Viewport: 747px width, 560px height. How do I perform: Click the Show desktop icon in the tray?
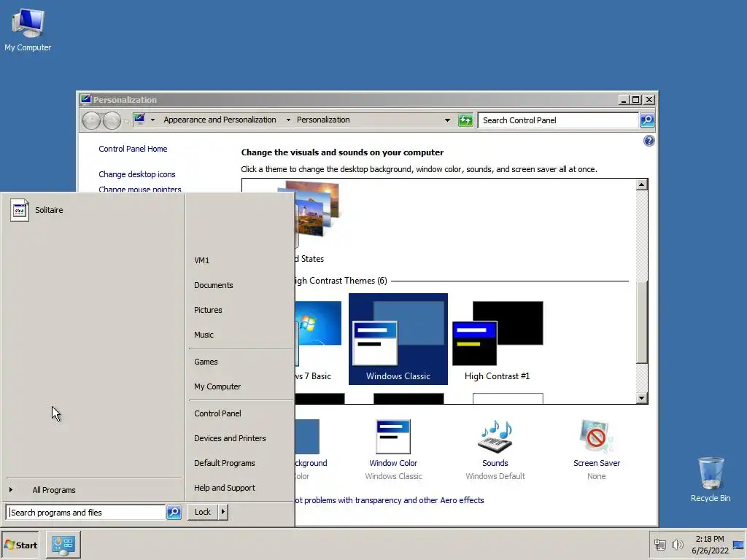click(x=738, y=544)
